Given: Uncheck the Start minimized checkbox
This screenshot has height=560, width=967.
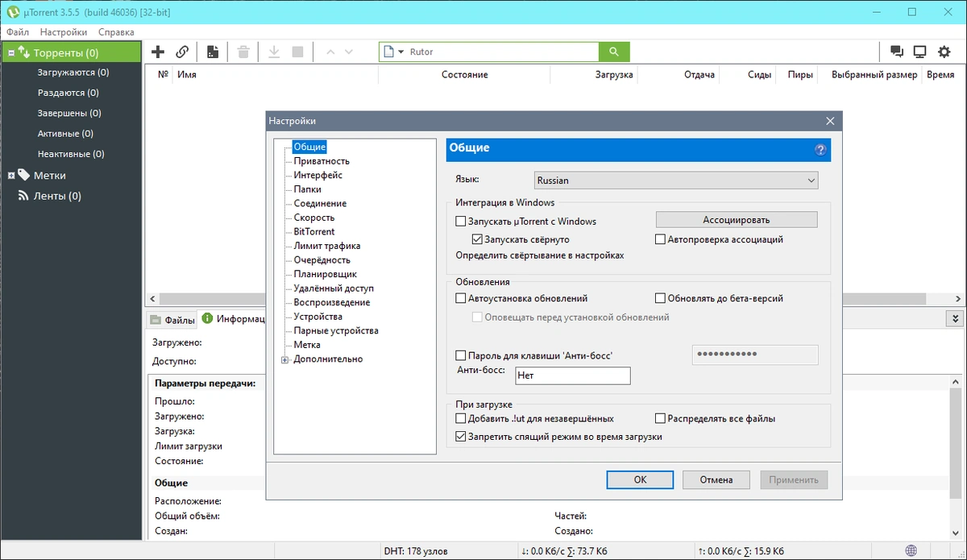Looking at the screenshot, I should click(477, 239).
